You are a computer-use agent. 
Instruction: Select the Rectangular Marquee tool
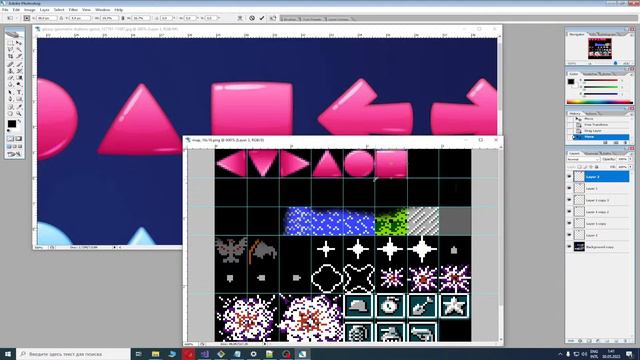tap(11, 43)
